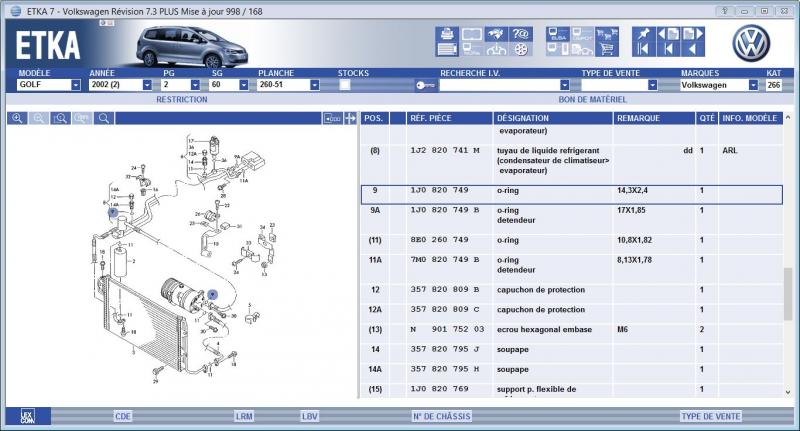Open the PG dropdown
800x431 pixels.
[195, 85]
